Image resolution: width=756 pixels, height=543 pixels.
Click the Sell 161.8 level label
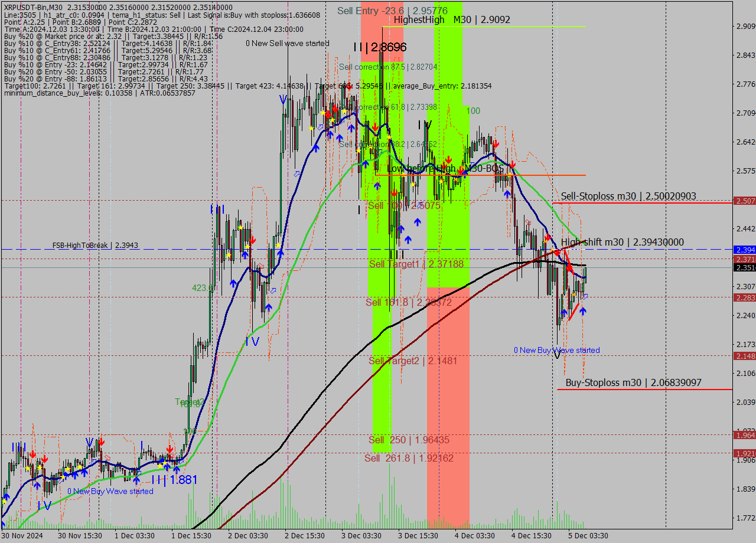(409, 302)
